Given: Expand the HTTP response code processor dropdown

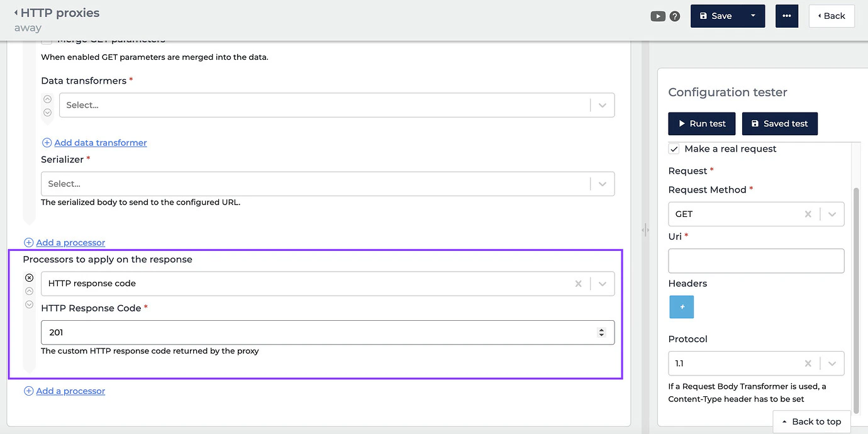Looking at the screenshot, I should pyautogui.click(x=602, y=284).
